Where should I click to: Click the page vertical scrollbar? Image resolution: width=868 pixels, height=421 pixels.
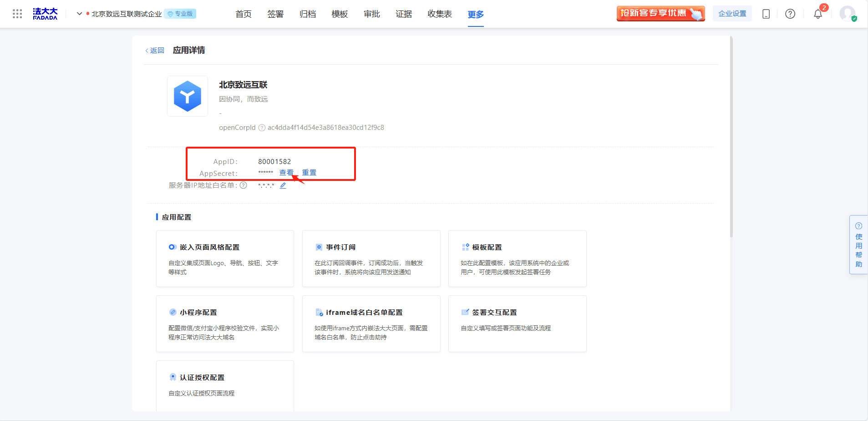(731, 137)
